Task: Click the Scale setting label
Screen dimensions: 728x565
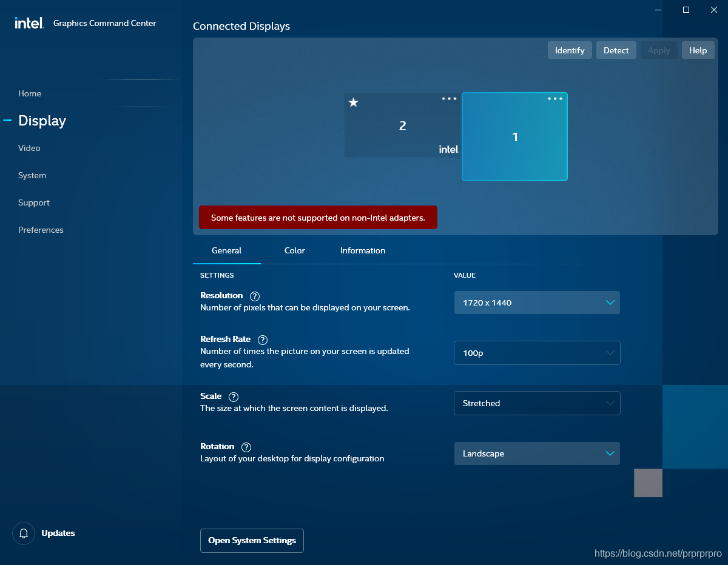Action: tap(211, 396)
